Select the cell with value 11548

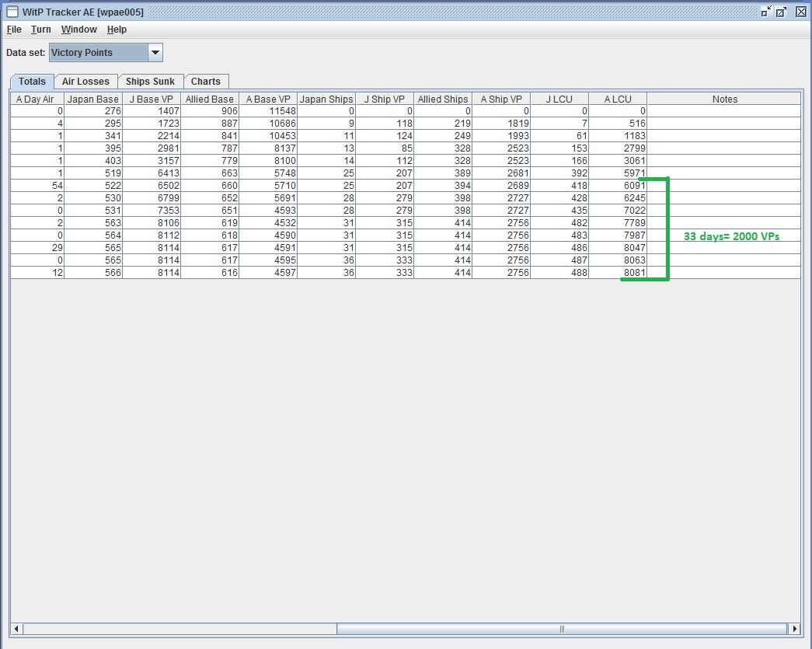click(x=268, y=111)
